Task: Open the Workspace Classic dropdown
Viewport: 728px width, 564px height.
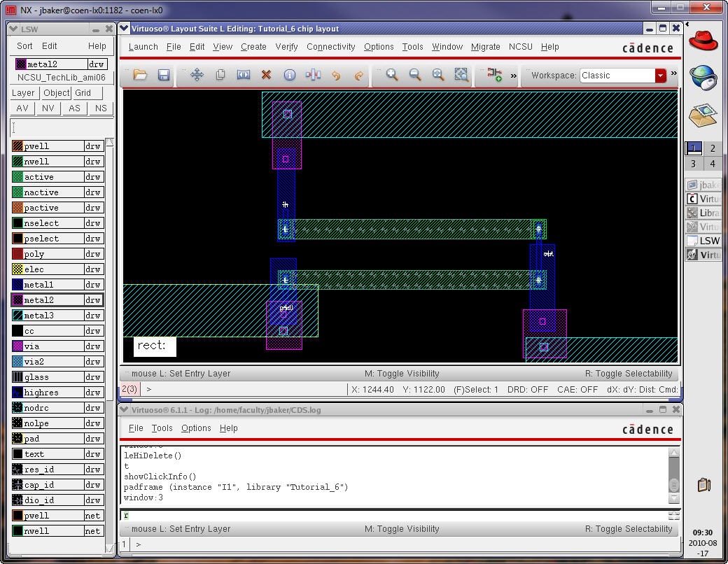Action: pyautogui.click(x=660, y=76)
